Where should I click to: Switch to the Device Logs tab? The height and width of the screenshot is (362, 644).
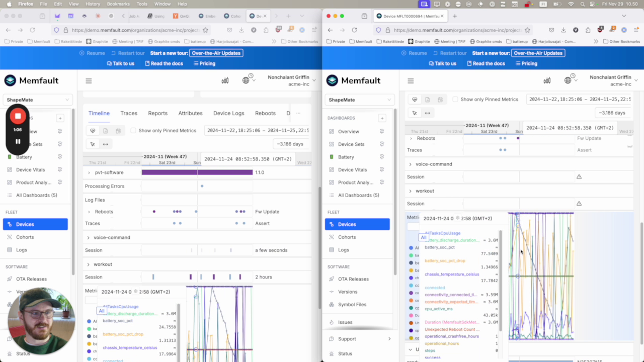pos(228,113)
